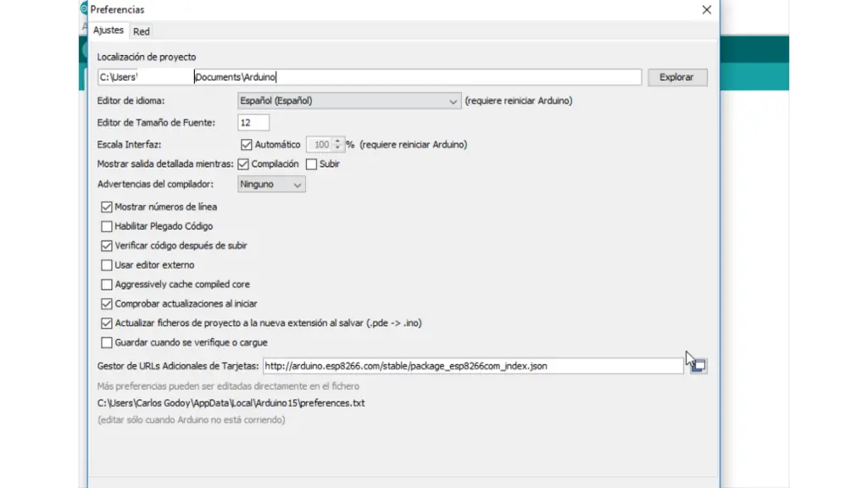Open the preferences.txt file path link
The width and height of the screenshot is (868, 488).
point(231,402)
